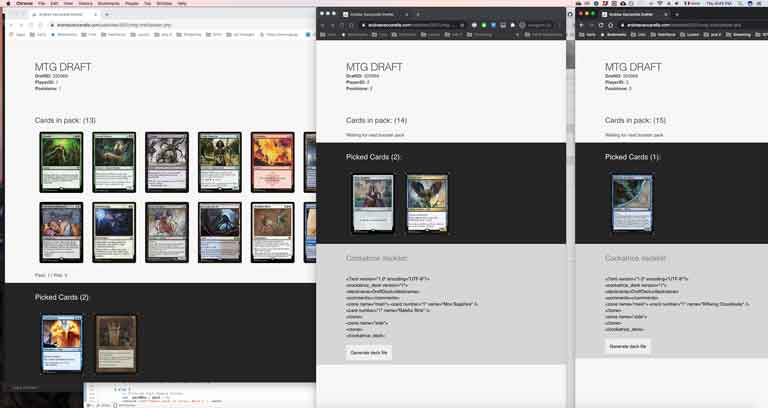Open the Apps shortcut in left bookmarks bar
Screen dimensions: 768x408
pyautogui.click(x=18, y=35)
